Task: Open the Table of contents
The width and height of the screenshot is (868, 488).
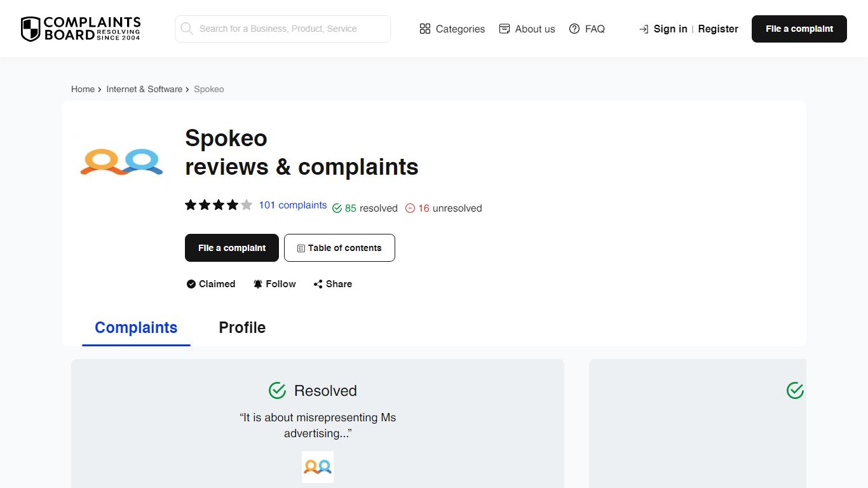Action: pos(339,248)
